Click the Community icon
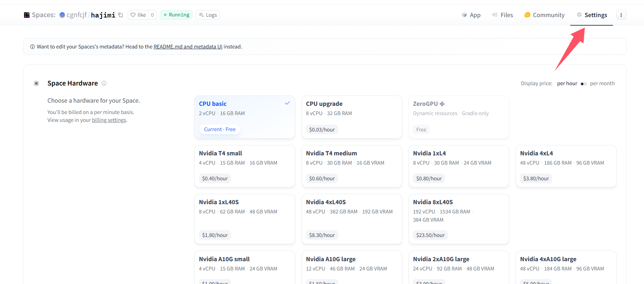 click(527, 15)
